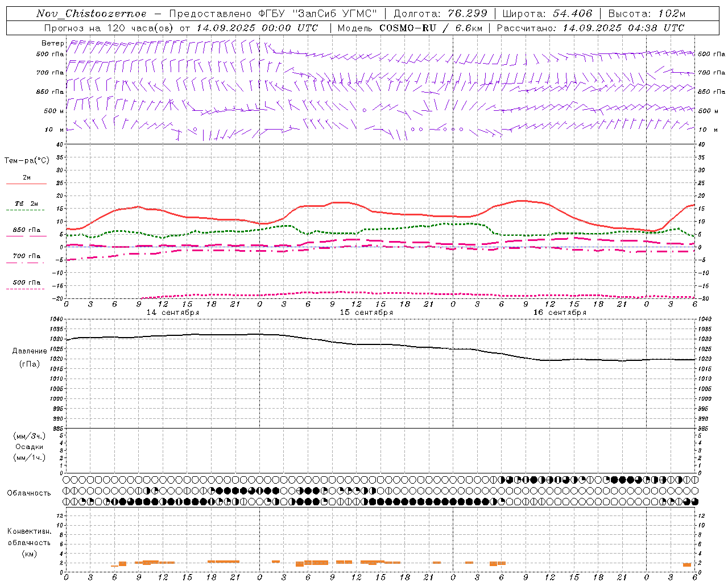Click the station name Nov_Chistoozernoe in header
Viewport: 728px width, 582px height.
coord(91,14)
